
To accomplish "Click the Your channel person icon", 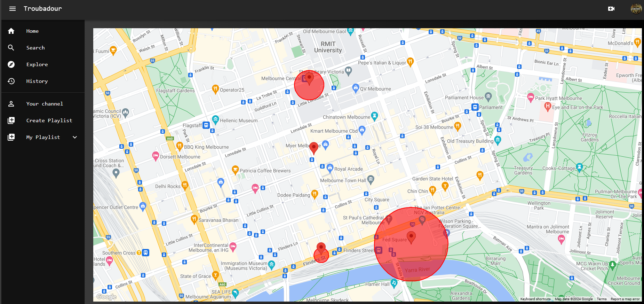I will pos(11,104).
